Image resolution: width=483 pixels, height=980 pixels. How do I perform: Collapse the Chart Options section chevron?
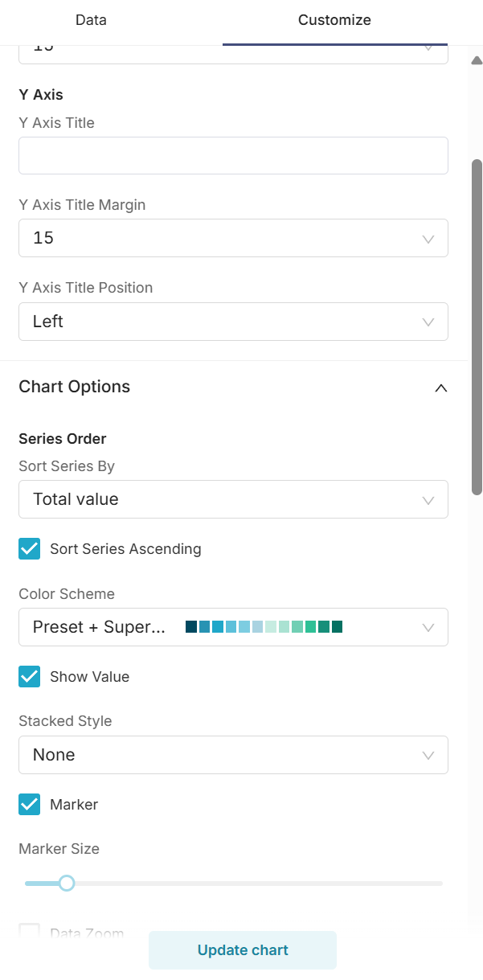click(440, 387)
